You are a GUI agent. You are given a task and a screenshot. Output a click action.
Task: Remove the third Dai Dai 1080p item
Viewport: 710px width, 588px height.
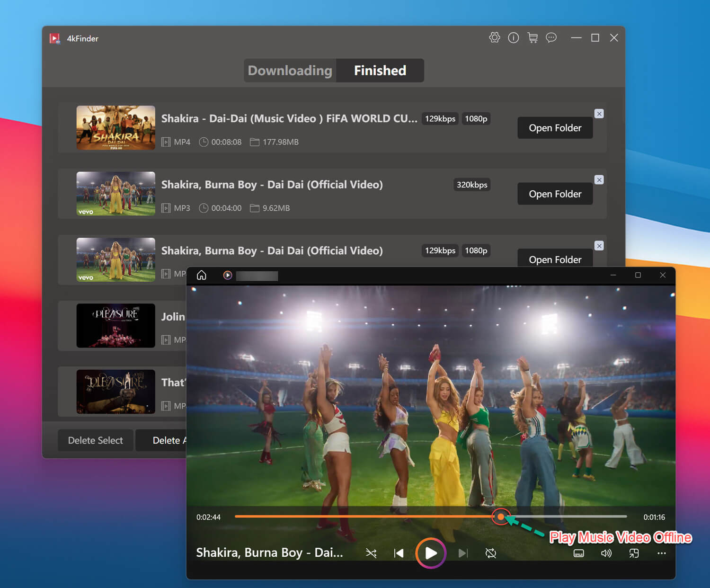(599, 246)
